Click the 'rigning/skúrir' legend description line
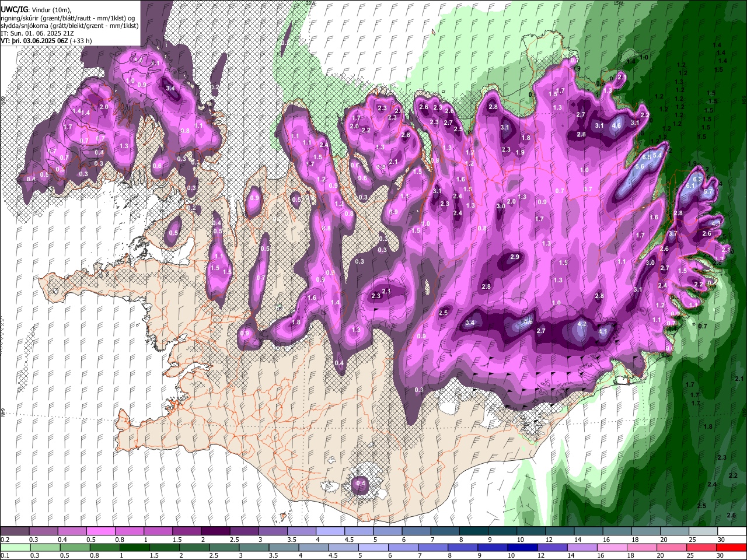This screenshot has height=560, width=747. tap(68, 18)
